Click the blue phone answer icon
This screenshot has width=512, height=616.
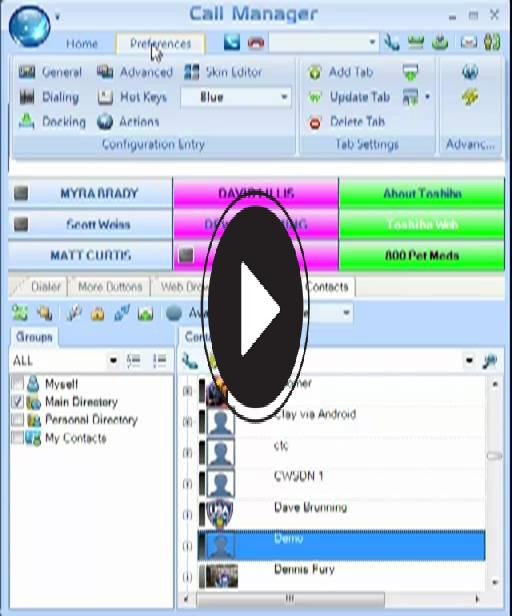[x=231, y=42]
